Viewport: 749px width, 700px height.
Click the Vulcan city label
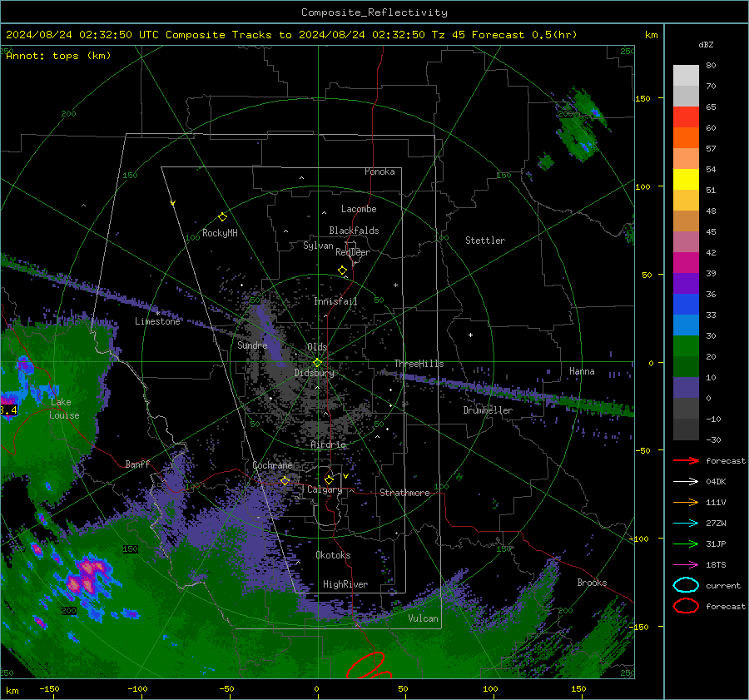coord(424,618)
